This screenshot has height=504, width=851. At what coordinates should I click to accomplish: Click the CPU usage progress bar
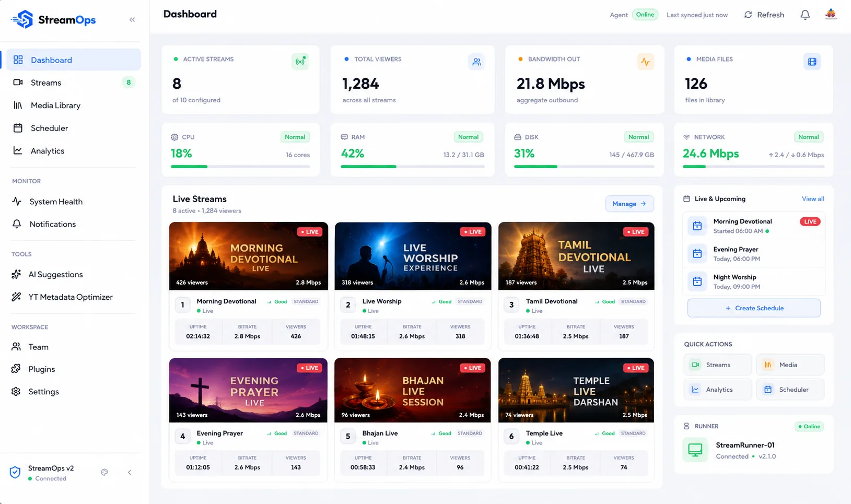[x=240, y=167]
